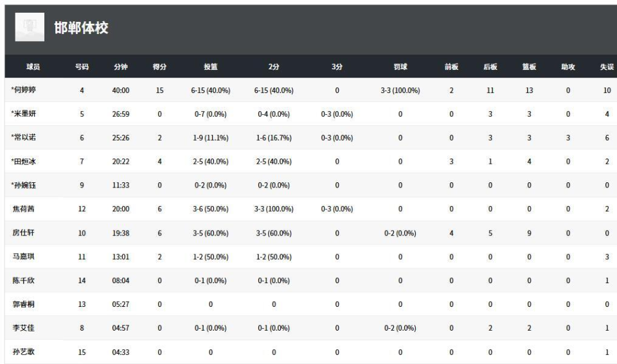The image size is (617, 364).
Task: Click the 投篮 column header
Action: [210, 67]
